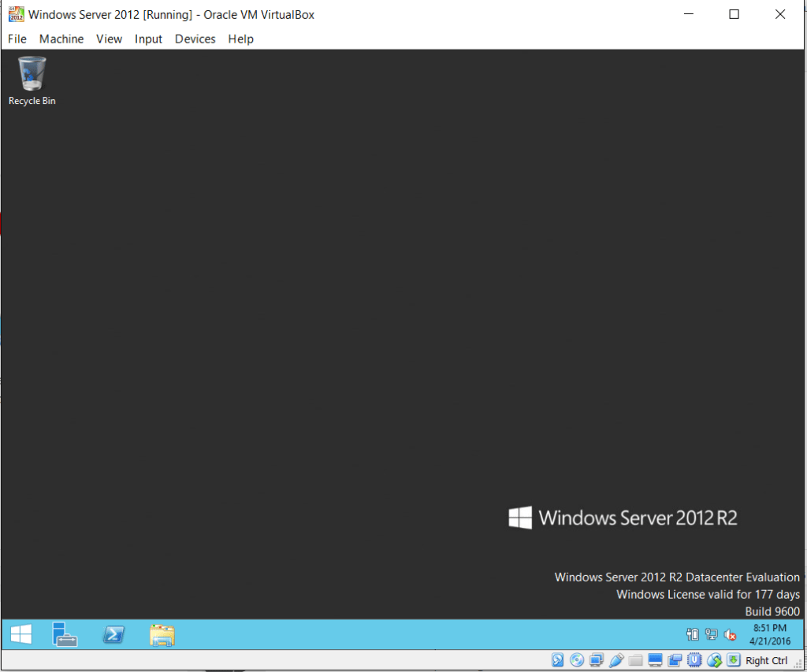Open the Input menu
807x672 pixels.
[148, 39]
